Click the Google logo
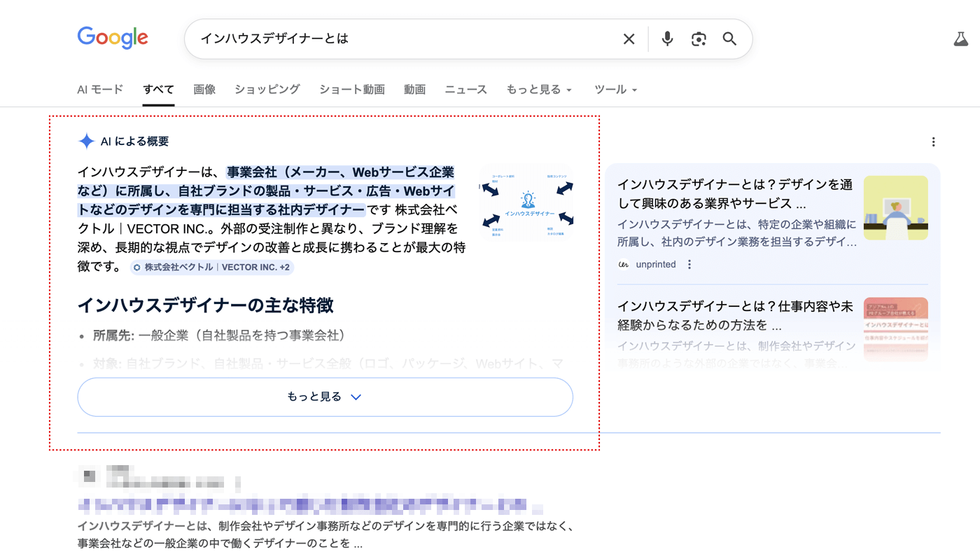The image size is (980, 552). click(x=112, y=38)
